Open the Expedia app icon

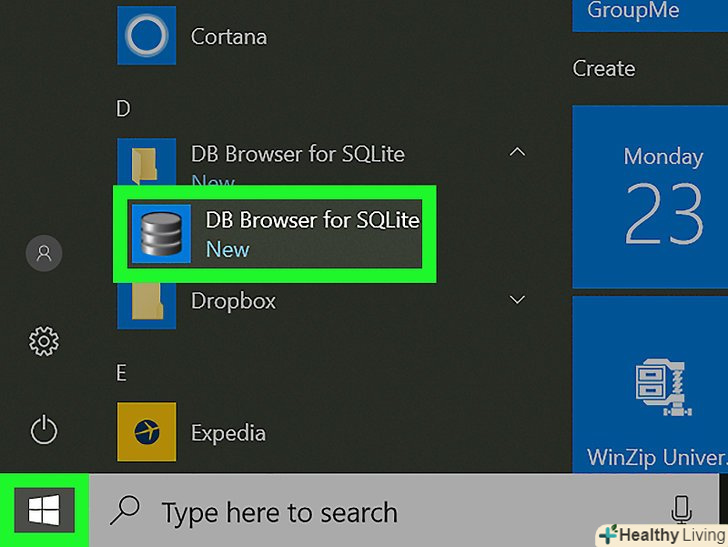[146, 432]
